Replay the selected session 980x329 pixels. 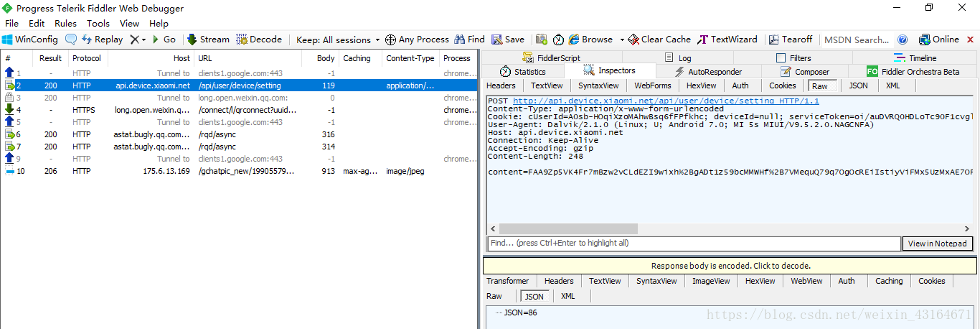coord(101,40)
